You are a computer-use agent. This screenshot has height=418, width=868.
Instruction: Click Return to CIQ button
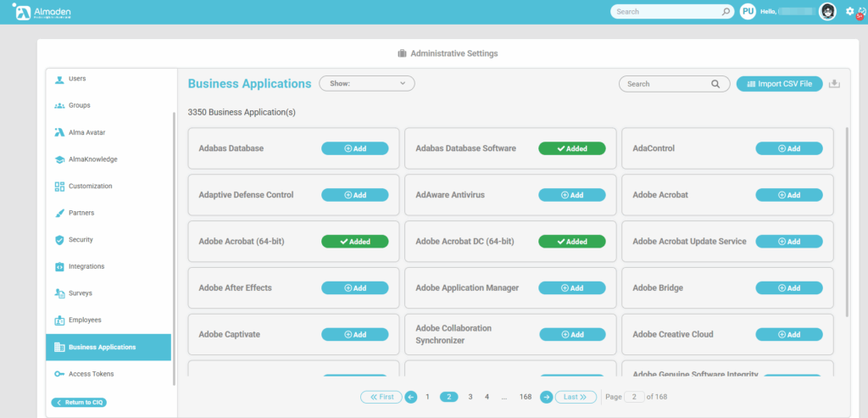(x=79, y=402)
